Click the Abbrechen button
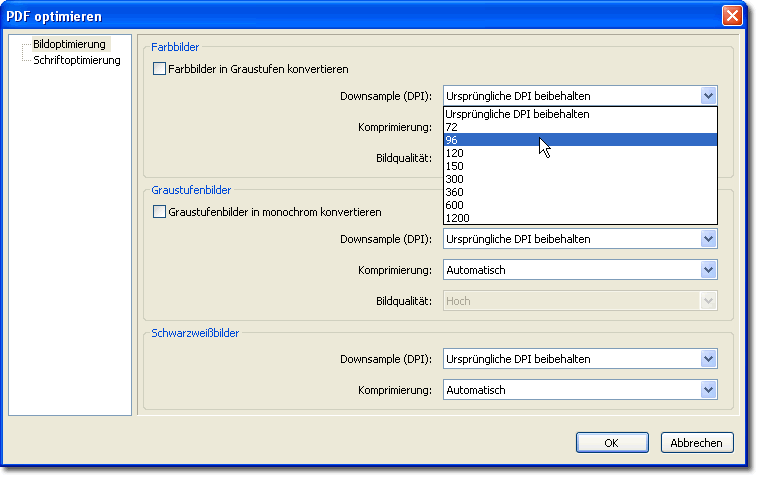 point(697,443)
